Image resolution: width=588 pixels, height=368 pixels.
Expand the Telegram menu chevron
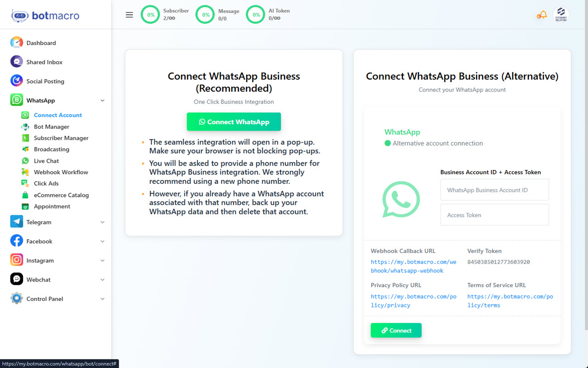(102, 222)
